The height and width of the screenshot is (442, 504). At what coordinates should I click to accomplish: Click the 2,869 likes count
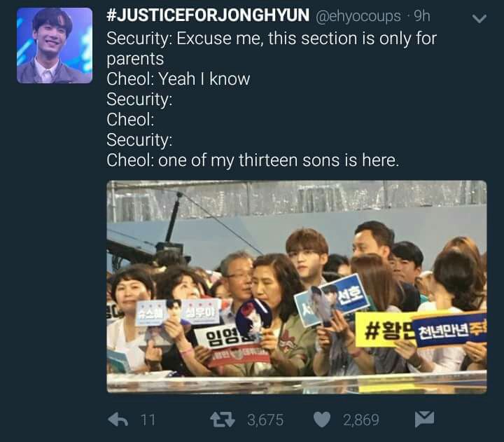pyautogui.click(x=361, y=420)
